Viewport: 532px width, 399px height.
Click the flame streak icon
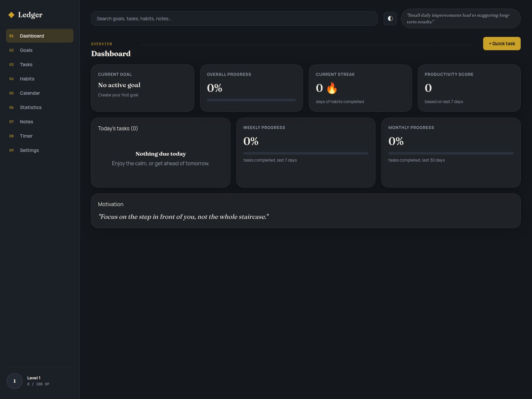(332, 88)
